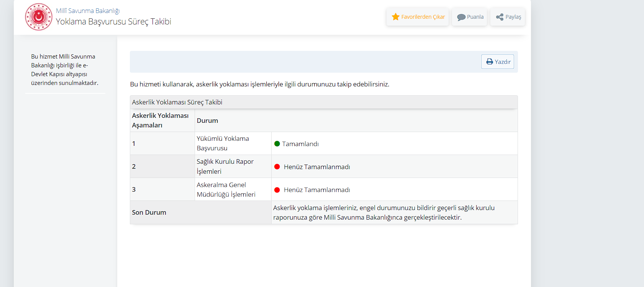Select the Yükümlü Yoklama Başvurusu row label
Viewport: 644px width, 287px height.
223,143
